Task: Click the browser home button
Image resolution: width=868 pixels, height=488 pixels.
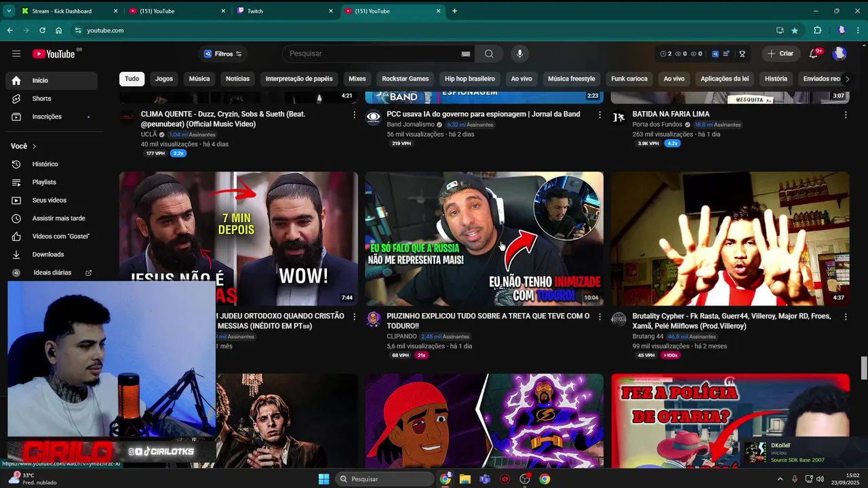Action: [59, 30]
